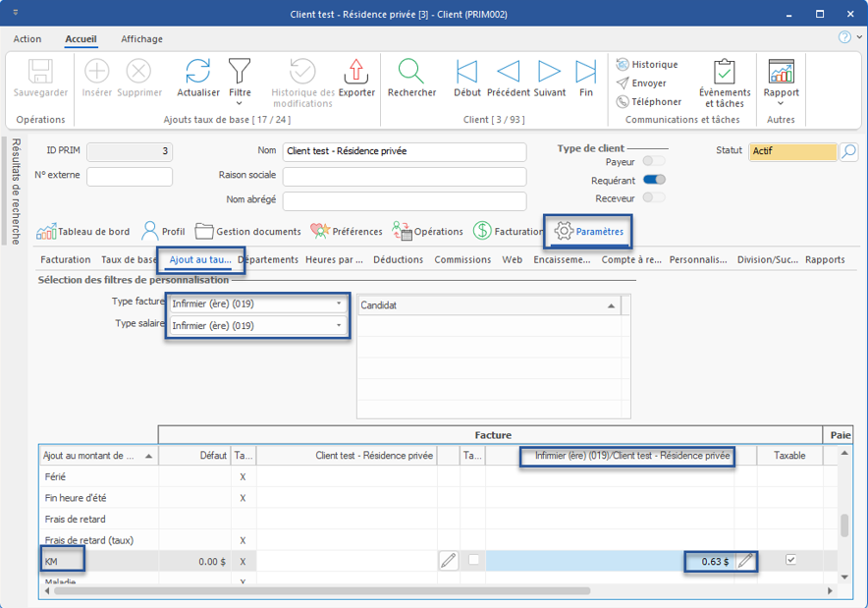Toggle the Payeur switch
The image size is (868, 608).
tap(653, 161)
